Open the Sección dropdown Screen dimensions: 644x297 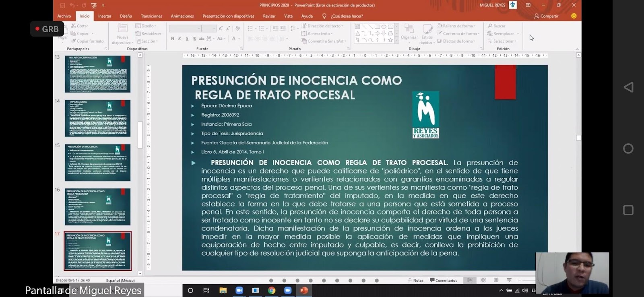[x=147, y=41]
